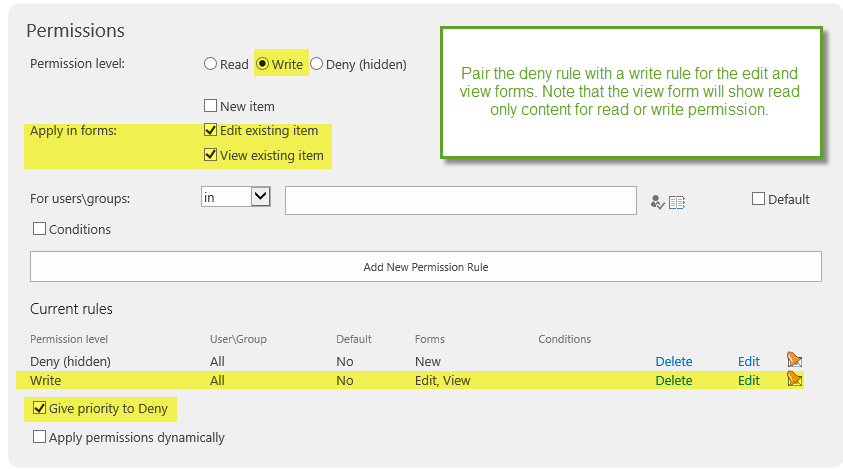
Task: Open the address book browse icon
Action: coord(677,202)
